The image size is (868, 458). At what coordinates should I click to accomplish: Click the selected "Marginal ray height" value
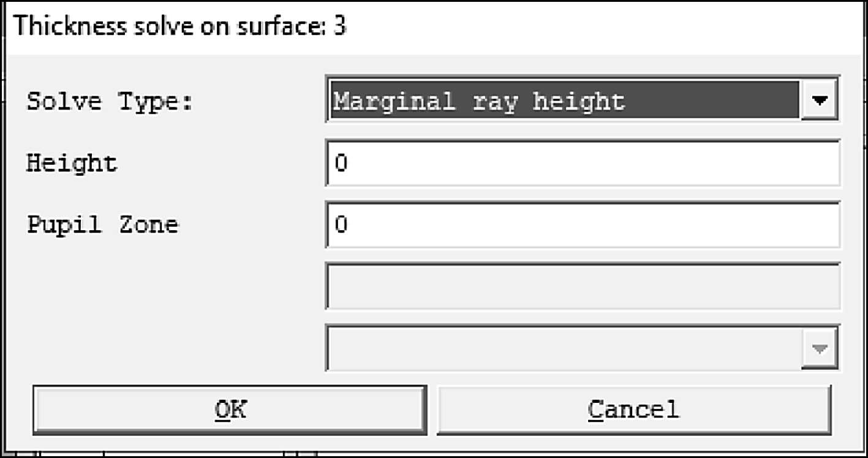tap(478, 100)
